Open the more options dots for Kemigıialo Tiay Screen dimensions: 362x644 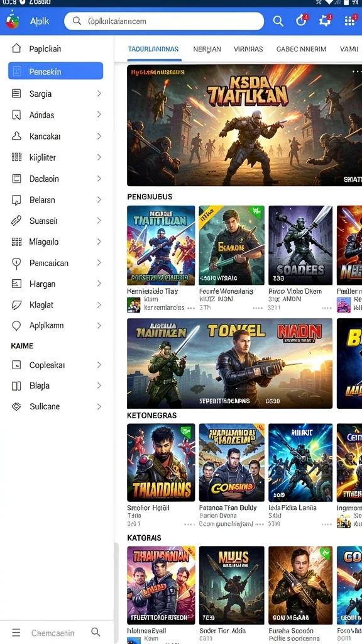click(191, 308)
